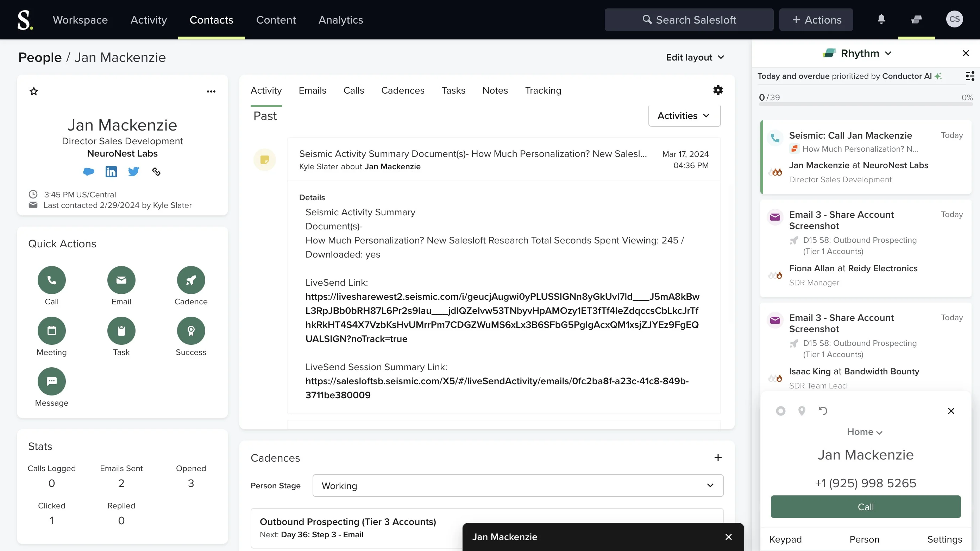Viewport: 980px width, 551px height.
Task: Click in the Search Salesloft field
Action: [689, 20]
